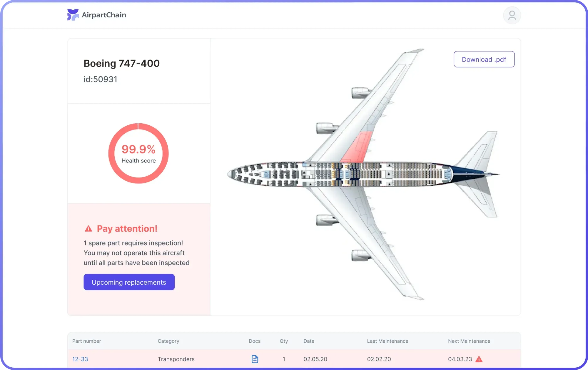This screenshot has height=370, width=588.
Task: Open the user profile avatar
Action: pos(512,15)
